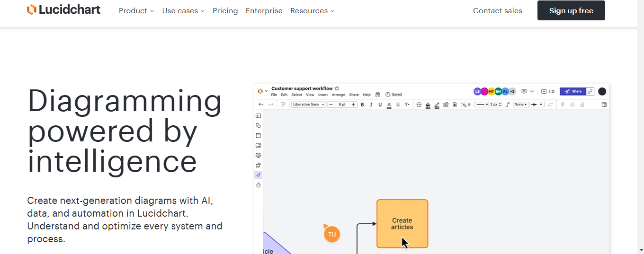644x254 pixels.
Task: Open the comments speech bubble icon
Action: coord(524,91)
